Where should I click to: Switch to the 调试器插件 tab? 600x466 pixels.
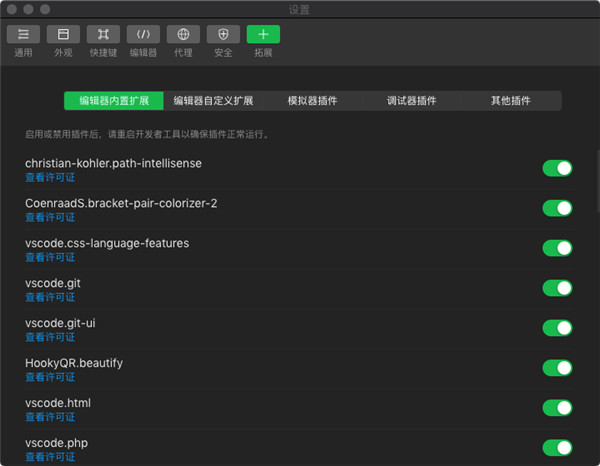point(412,101)
